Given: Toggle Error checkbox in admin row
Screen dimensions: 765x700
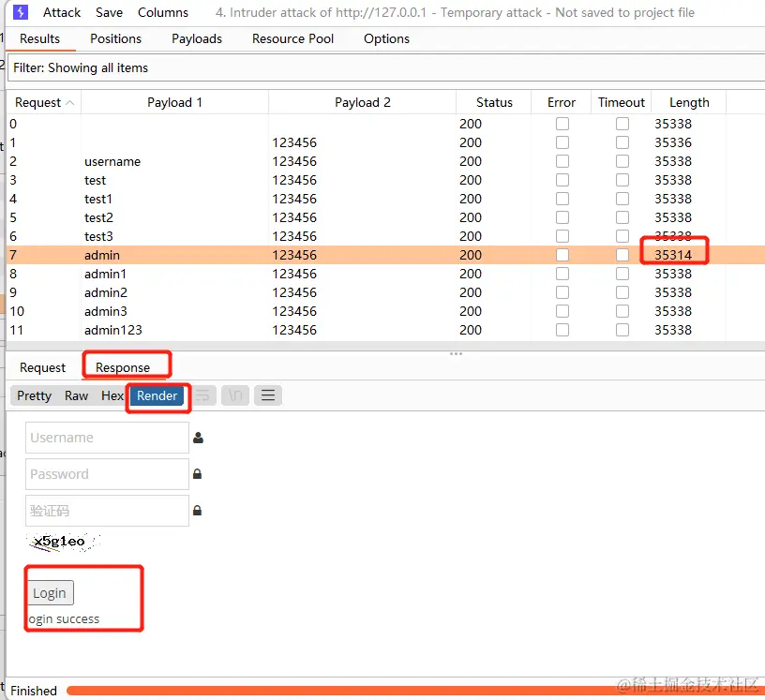Looking at the screenshot, I should tap(562, 255).
